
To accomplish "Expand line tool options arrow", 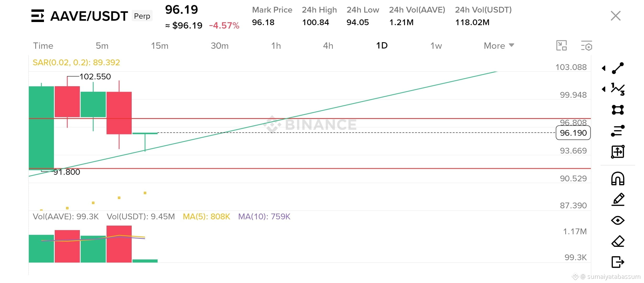I will pos(604,68).
